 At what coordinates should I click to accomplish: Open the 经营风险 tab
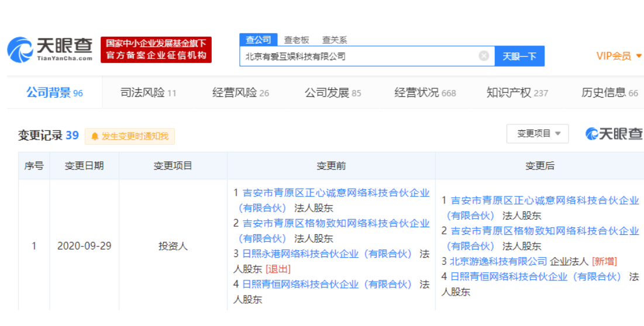point(240,93)
